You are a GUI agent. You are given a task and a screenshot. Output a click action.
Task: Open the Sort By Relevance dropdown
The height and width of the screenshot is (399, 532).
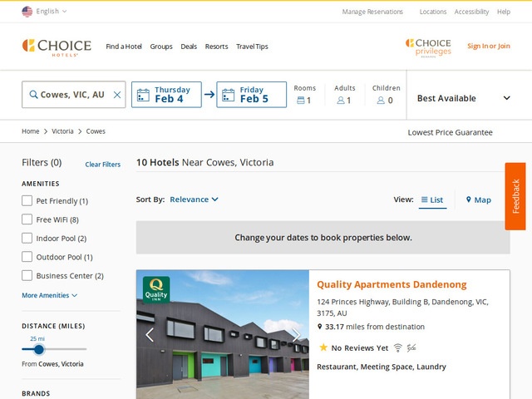194,199
